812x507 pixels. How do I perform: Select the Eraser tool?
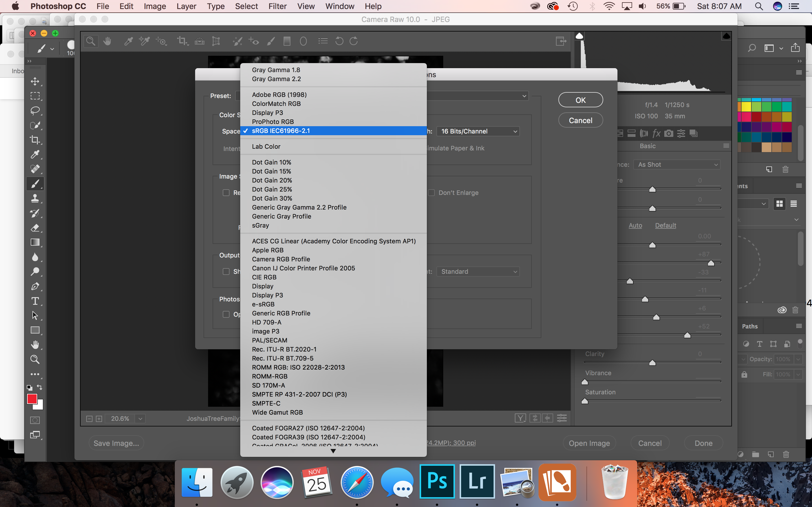pos(35,228)
